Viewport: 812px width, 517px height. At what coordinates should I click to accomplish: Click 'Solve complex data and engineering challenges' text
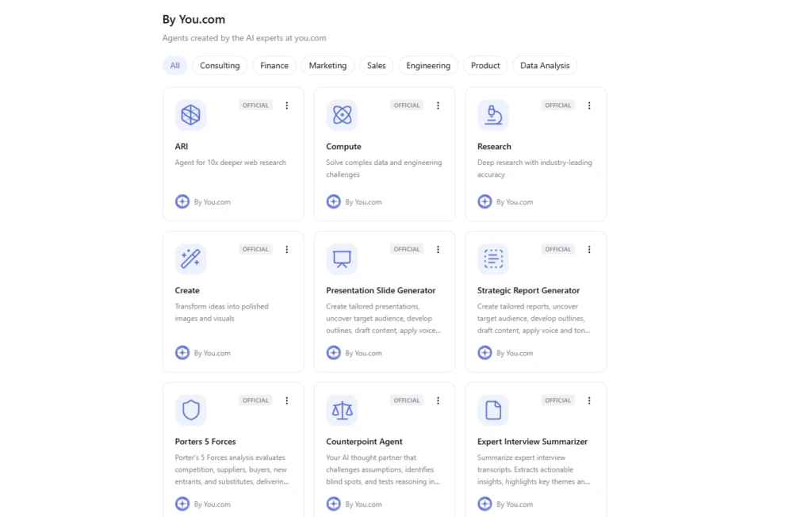[x=384, y=168]
